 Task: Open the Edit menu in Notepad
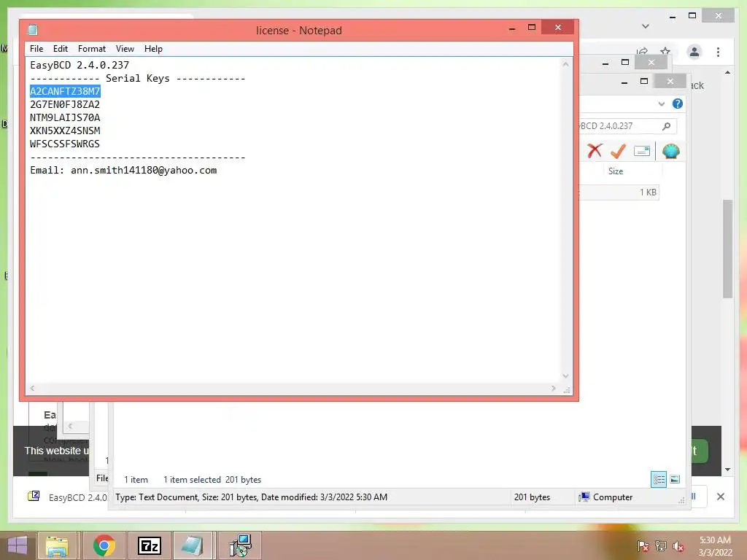coord(60,49)
